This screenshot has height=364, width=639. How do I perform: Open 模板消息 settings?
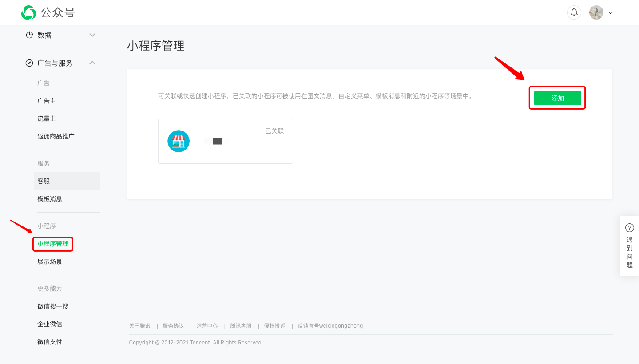point(49,198)
